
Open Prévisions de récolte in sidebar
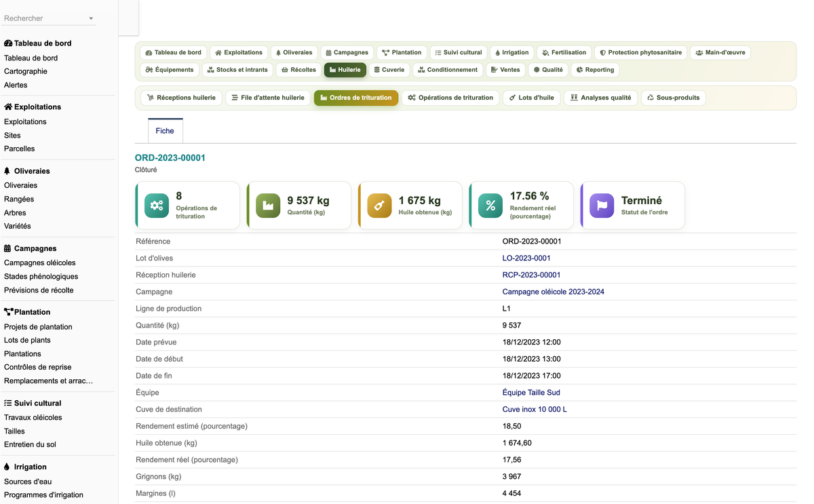pos(39,290)
